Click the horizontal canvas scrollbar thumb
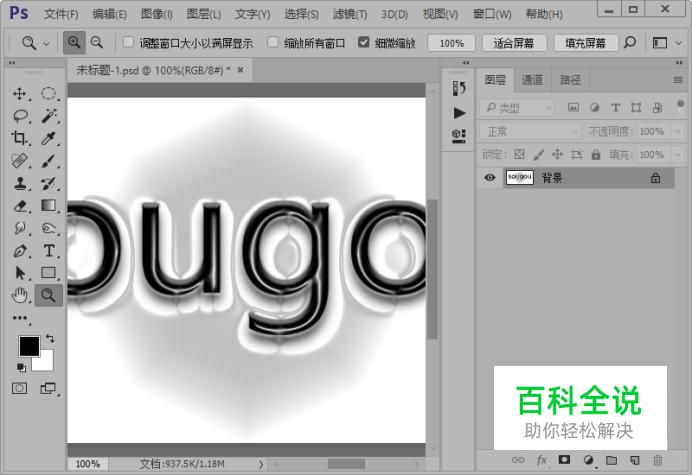Viewport: 692px width, 475px height. pos(346,464)
